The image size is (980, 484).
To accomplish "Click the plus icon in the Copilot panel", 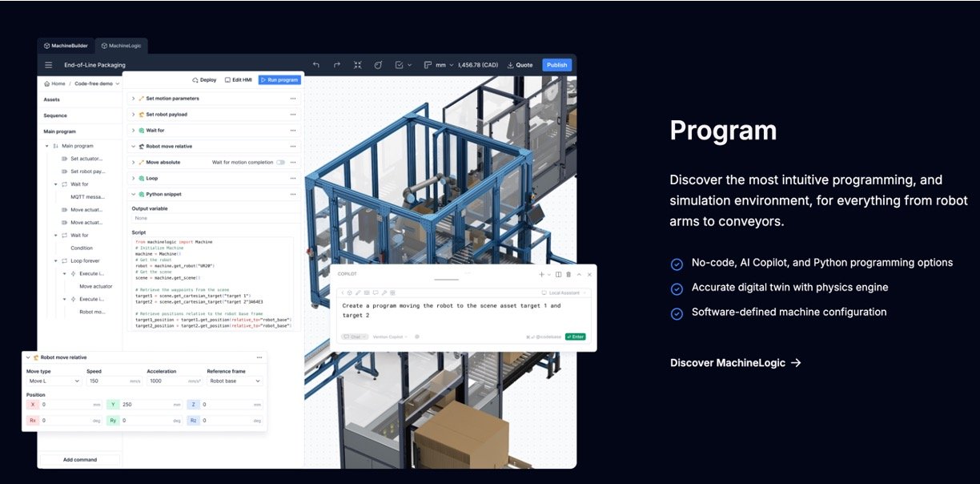I will pos(542,274).
